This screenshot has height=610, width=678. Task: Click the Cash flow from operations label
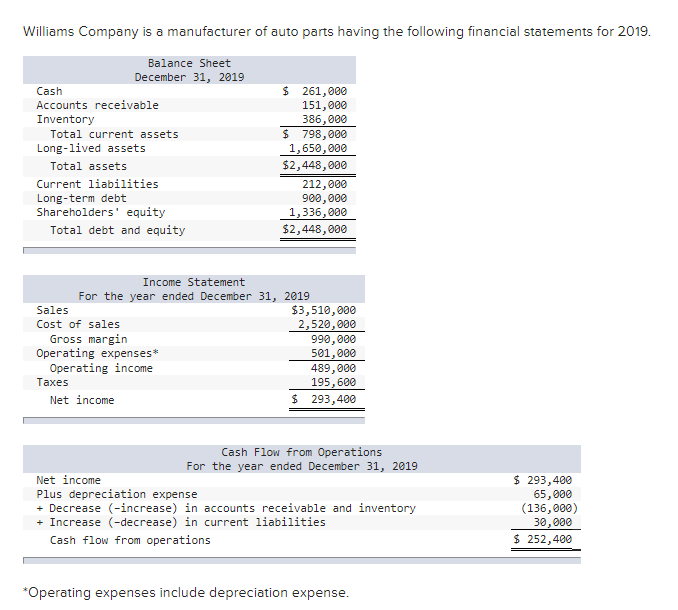130,540
